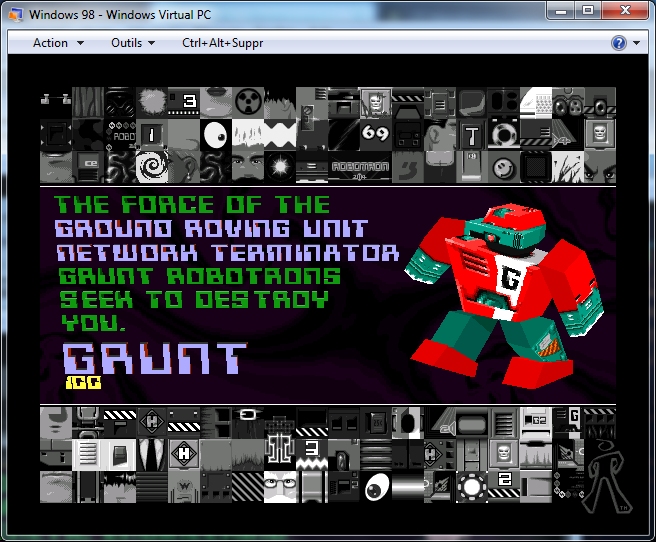
Task: Expand the dropdown arrow beside Help
Action: (636, 43)
